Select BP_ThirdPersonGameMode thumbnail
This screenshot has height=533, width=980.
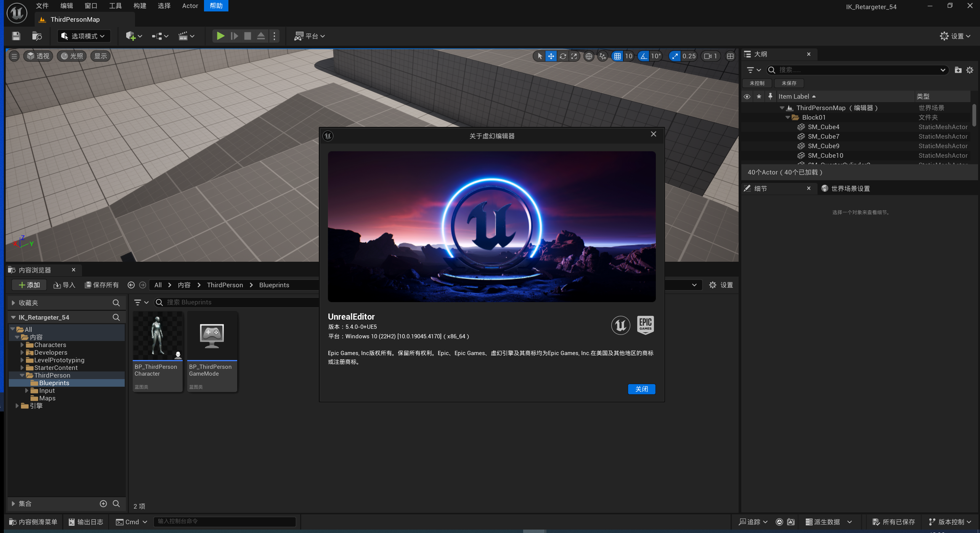point(212,352)
